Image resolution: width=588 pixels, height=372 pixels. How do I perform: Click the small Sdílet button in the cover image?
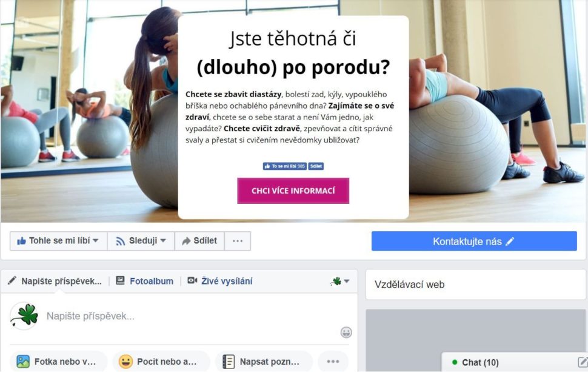(316, 166)
